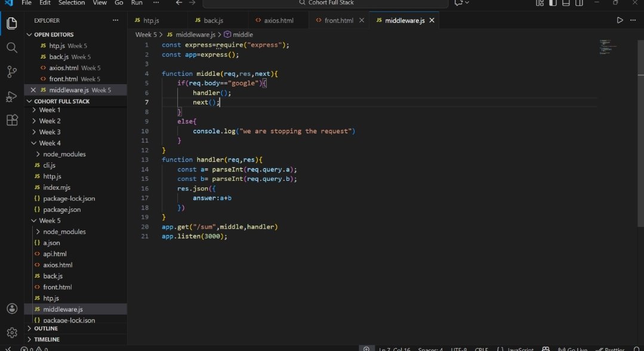Switch to the back.js tab
Viewport: 644px width, 351px height.
coord(218,20)
